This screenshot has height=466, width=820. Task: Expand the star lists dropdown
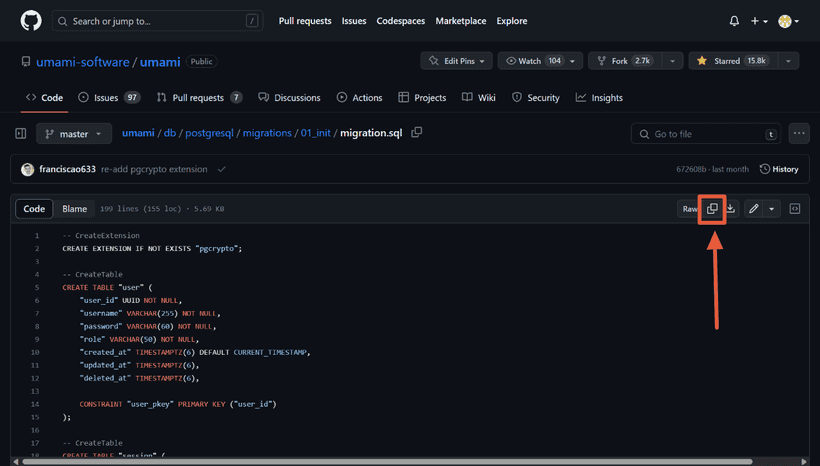tap(788, 61)
